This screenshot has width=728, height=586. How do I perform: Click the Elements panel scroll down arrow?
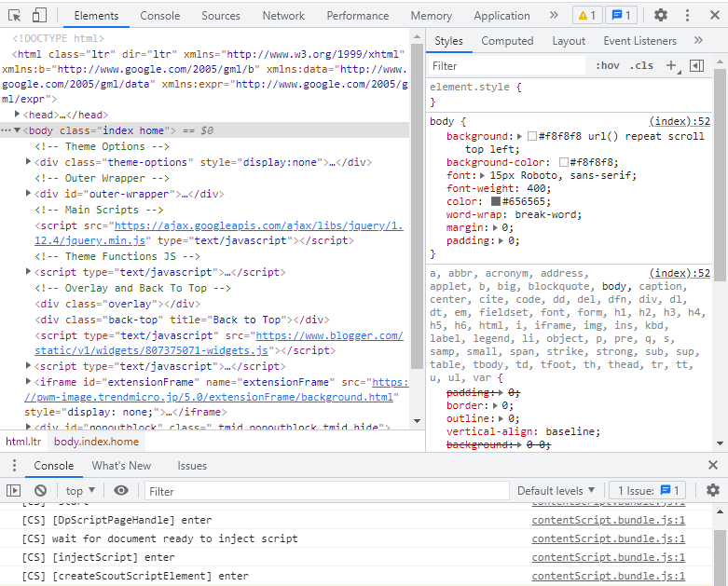417,421
